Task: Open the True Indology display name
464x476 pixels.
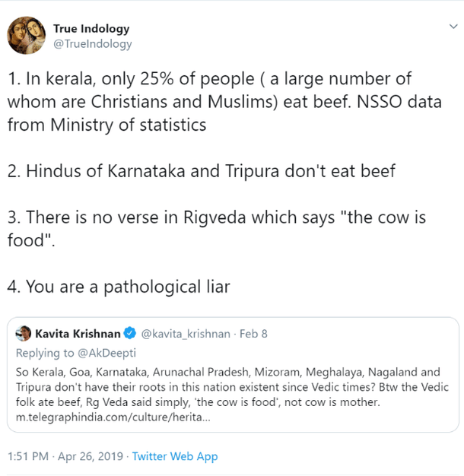Action: tap(91, 28)
